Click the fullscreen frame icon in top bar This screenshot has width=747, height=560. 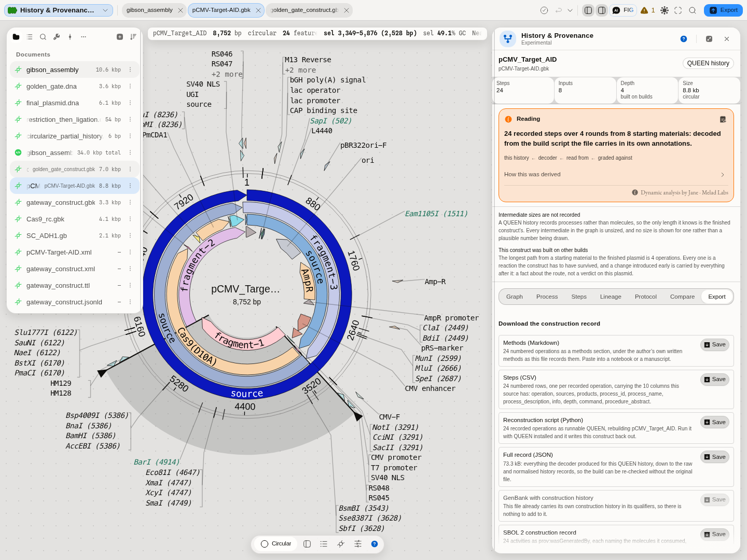(678, 10)
